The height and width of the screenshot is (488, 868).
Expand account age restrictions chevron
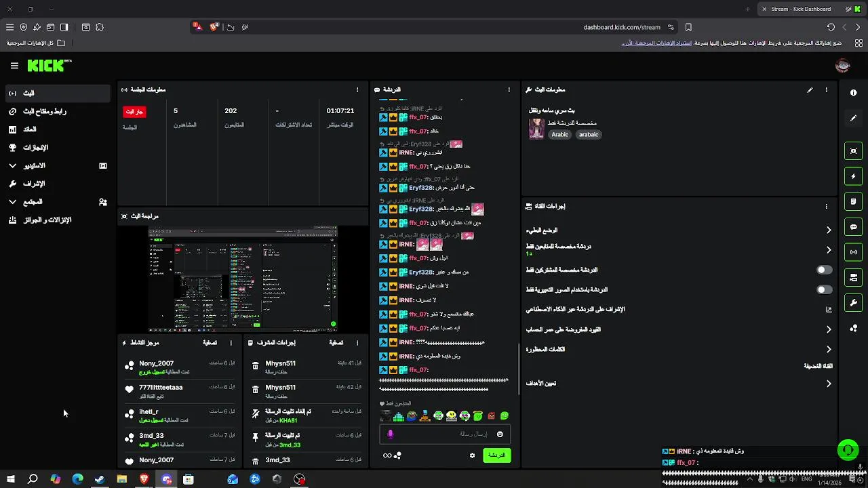click(829, 329)
